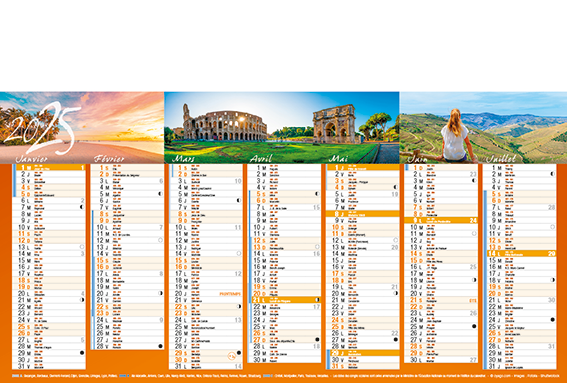Click the full moon circle on 13 January
Viewport: 567px width, 383px height.
(82, 247)
